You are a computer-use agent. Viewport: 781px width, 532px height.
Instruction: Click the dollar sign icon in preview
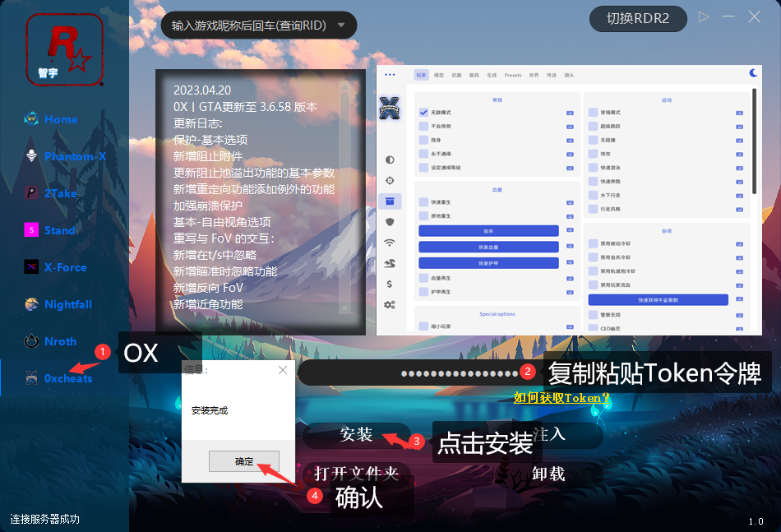click(390, 284)
